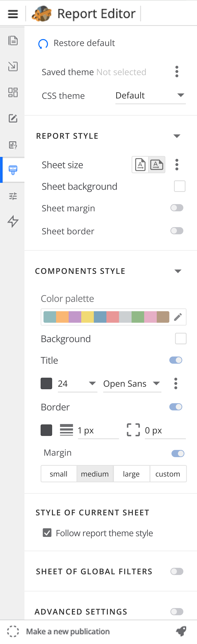Open the sliders settings sidebar icon
Screen dimensions: 197x644
pos(13,196)
